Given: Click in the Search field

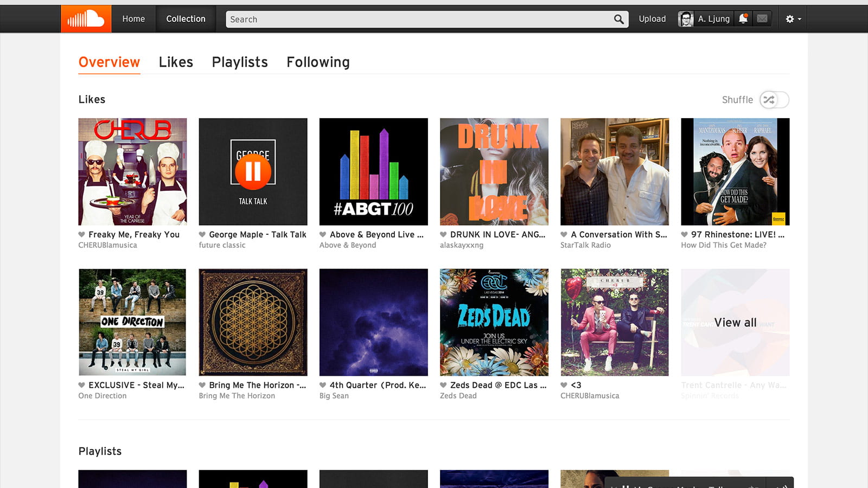Looking at the screenshot, I should 418,20.
